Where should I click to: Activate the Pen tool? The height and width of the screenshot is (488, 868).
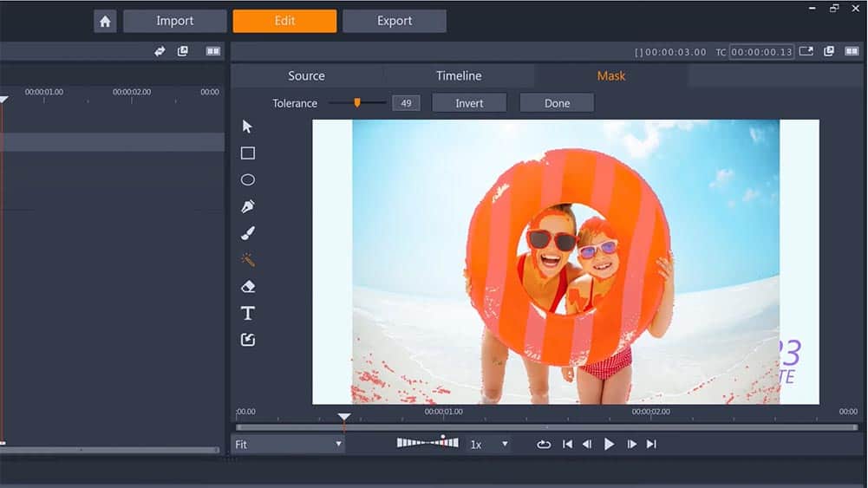pyautogui.click(x=247, y=207)
